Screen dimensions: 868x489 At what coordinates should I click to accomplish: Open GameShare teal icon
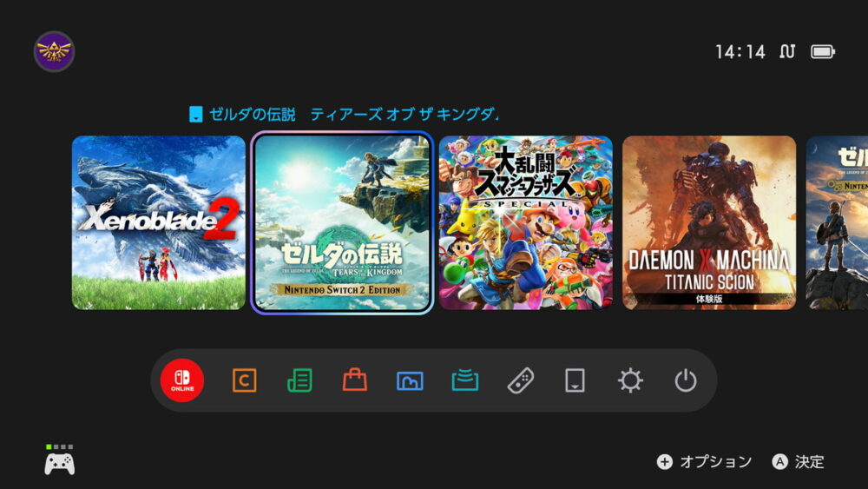465,380
